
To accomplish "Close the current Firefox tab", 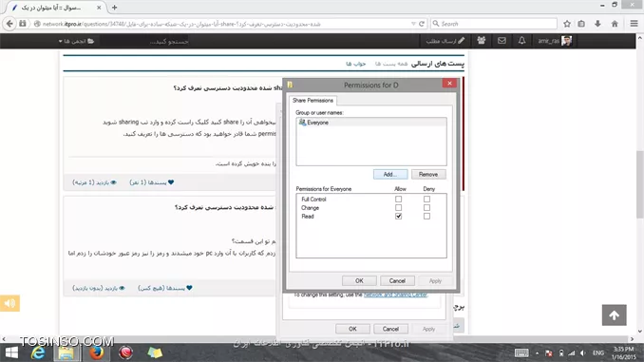I will point(99,8).
